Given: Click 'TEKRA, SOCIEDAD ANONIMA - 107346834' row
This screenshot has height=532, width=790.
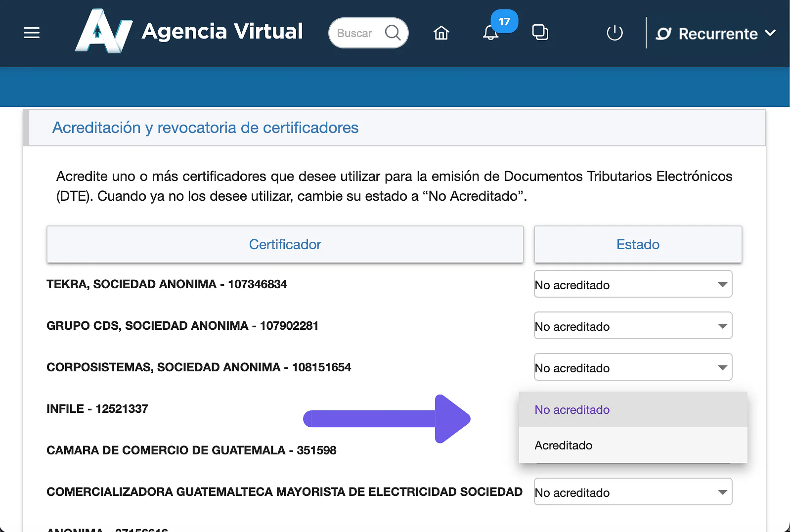Looking at the screenshot, I should click(167, 284).
